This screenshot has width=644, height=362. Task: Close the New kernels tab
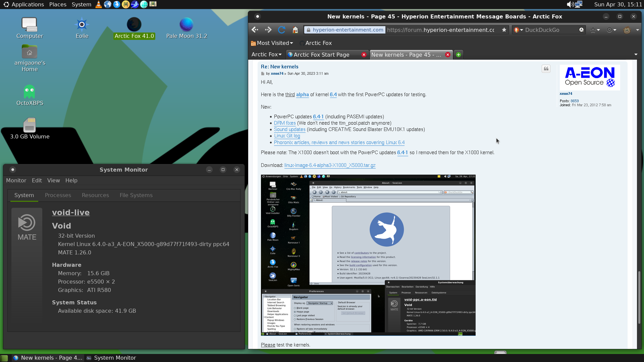pos(448,55)
